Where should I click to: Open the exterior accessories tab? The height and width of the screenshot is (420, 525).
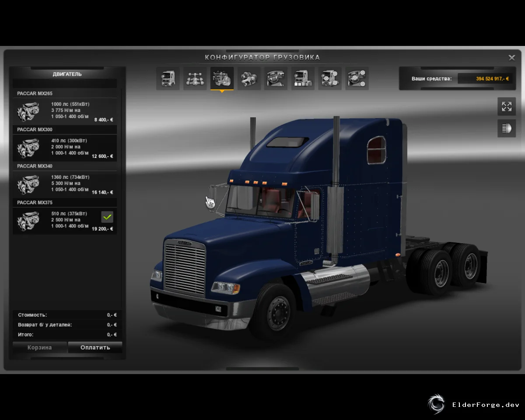point(330,79)
